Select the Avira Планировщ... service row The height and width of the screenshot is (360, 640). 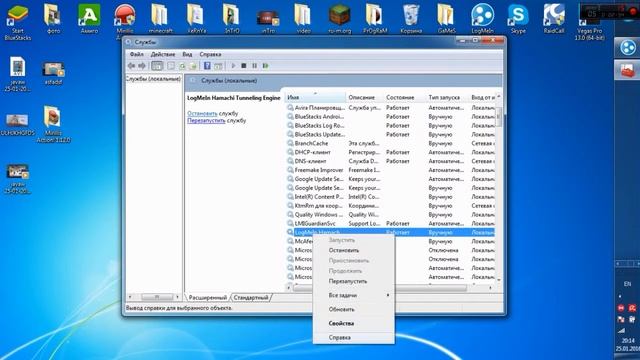click(390, 108)
